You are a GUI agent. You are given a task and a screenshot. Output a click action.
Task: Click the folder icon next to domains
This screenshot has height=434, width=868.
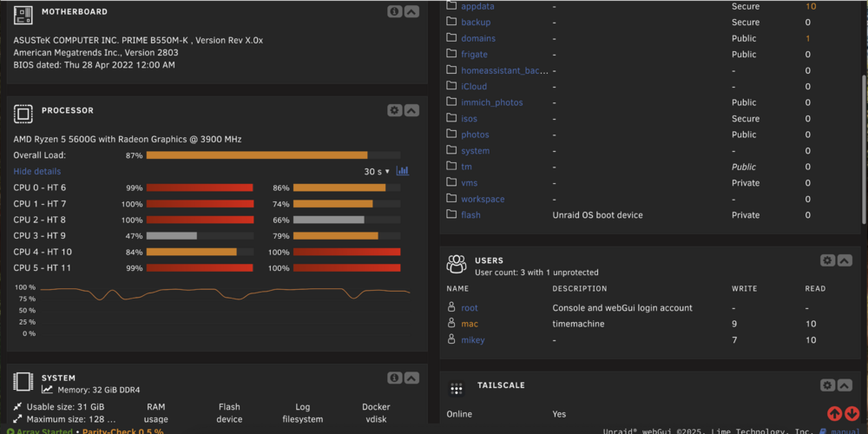(x=451, y=38)
